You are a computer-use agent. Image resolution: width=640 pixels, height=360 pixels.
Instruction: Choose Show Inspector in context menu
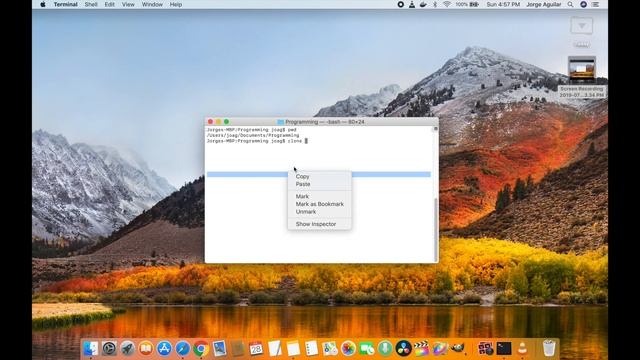[x=319, y=224]
